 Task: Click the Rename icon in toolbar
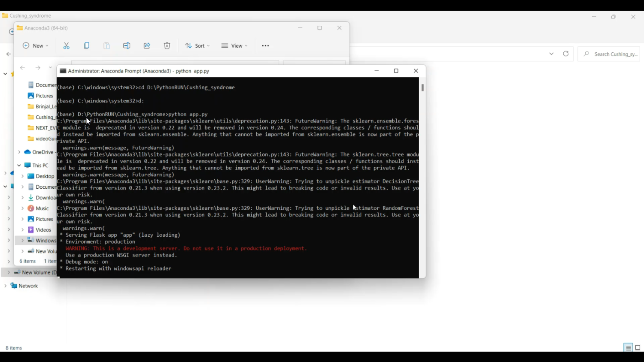pyautogui.click(x=127, y=46)
